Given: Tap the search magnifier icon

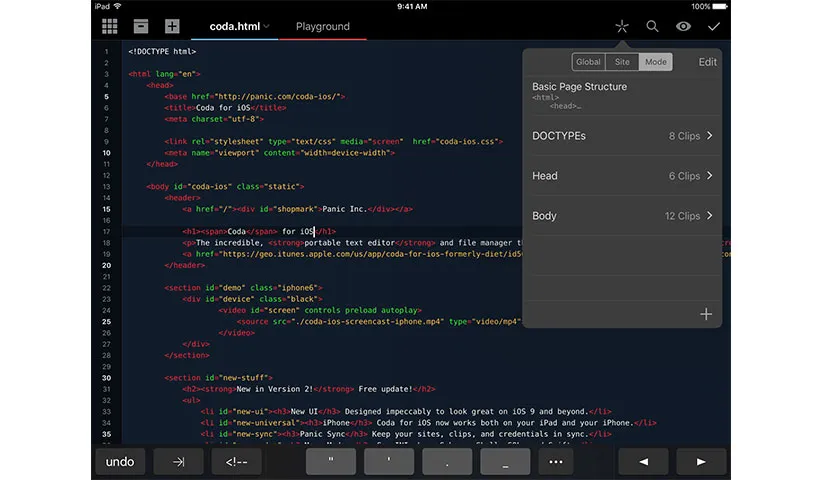Looking at the screenshot, I should click(652, 27).
